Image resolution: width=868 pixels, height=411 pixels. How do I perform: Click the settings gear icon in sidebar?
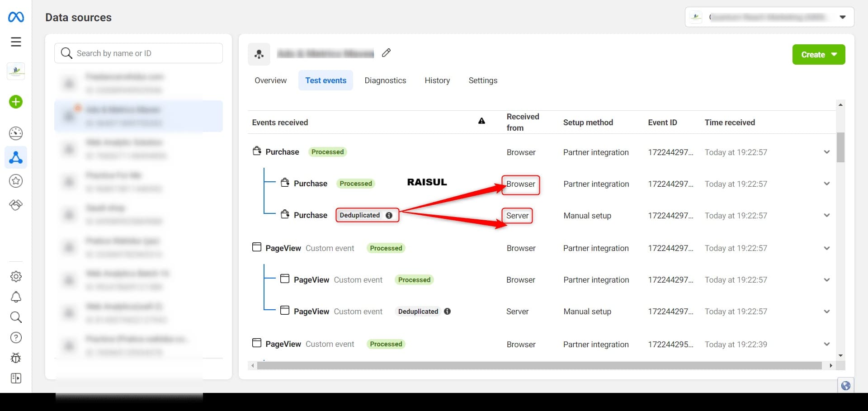click(x=16, y=276)
